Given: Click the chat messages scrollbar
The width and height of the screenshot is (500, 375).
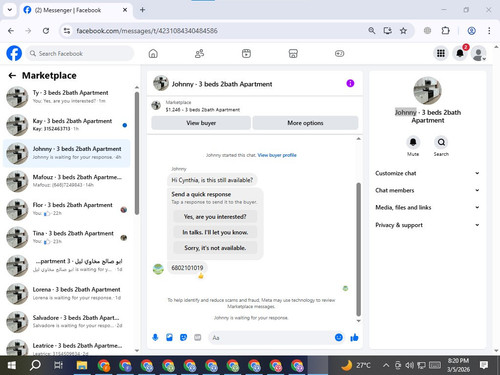Looking at the screenshot, I should pyautogui.click(x=359, y=249).
